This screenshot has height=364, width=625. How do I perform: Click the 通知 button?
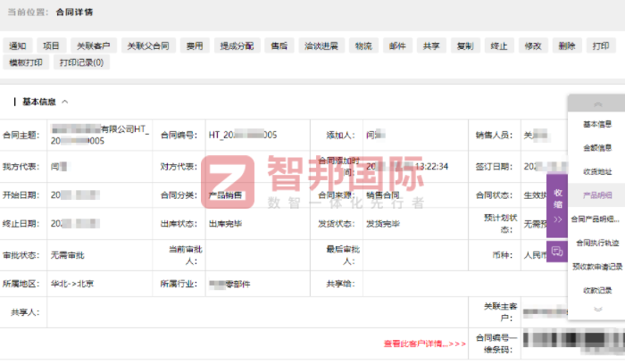pos(19,45)
